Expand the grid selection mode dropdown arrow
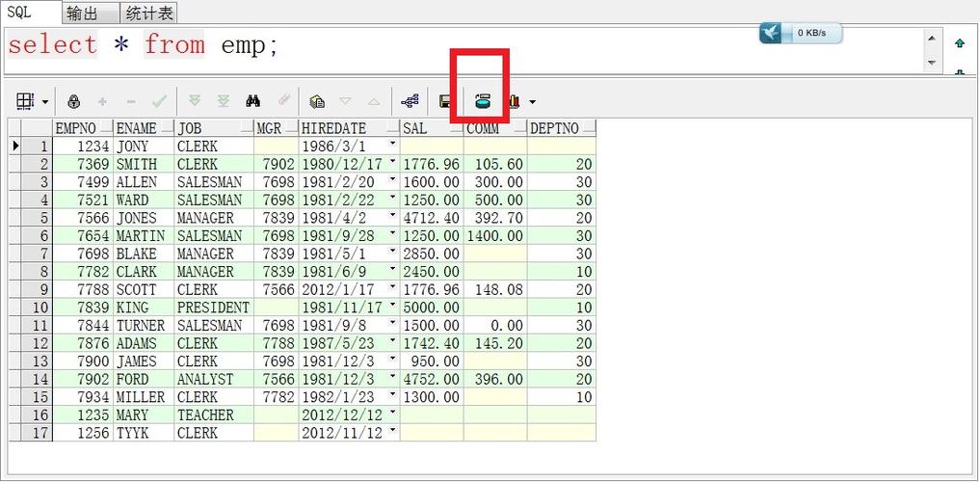This screenshot has height=482, width=980. point(45,101)
